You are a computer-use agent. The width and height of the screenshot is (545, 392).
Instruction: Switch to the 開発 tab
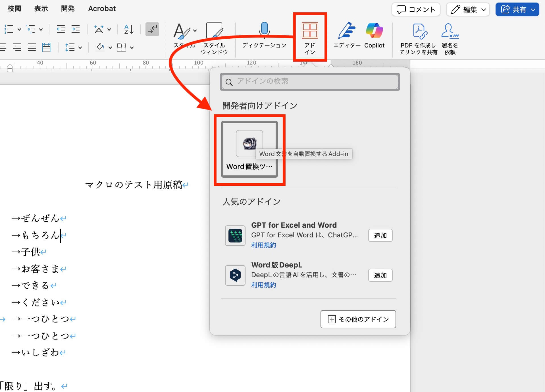[x=68, y=9]
